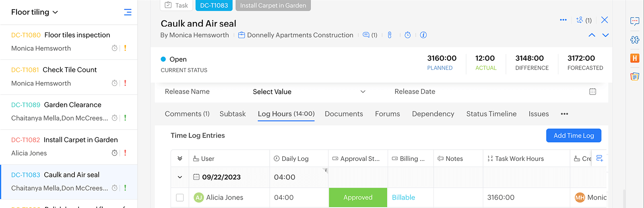
Task: Switch to the Subtask tab
Action: click(232, 114)
